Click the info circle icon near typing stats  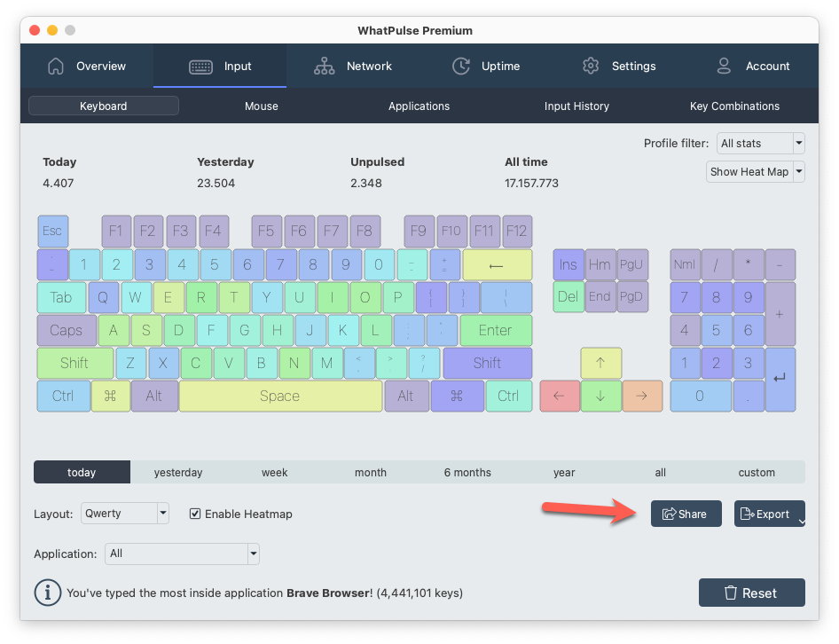pos(47,593)
